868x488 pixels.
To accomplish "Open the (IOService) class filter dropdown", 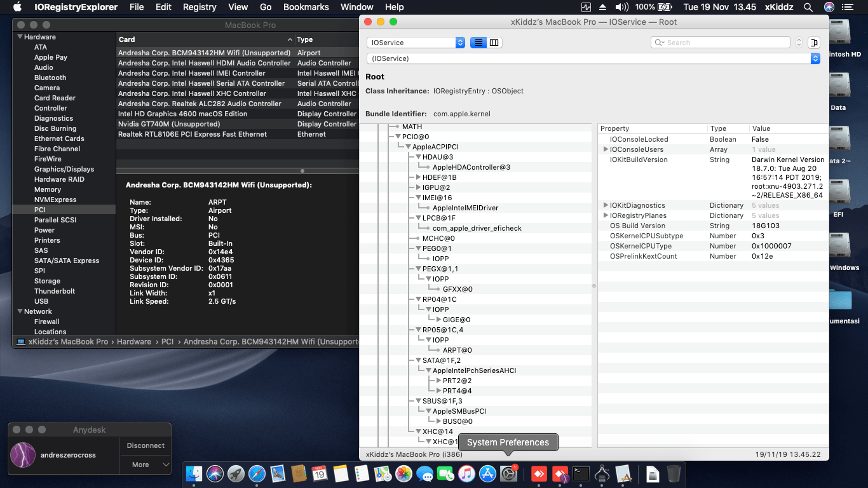I will [x=593, y=58].
